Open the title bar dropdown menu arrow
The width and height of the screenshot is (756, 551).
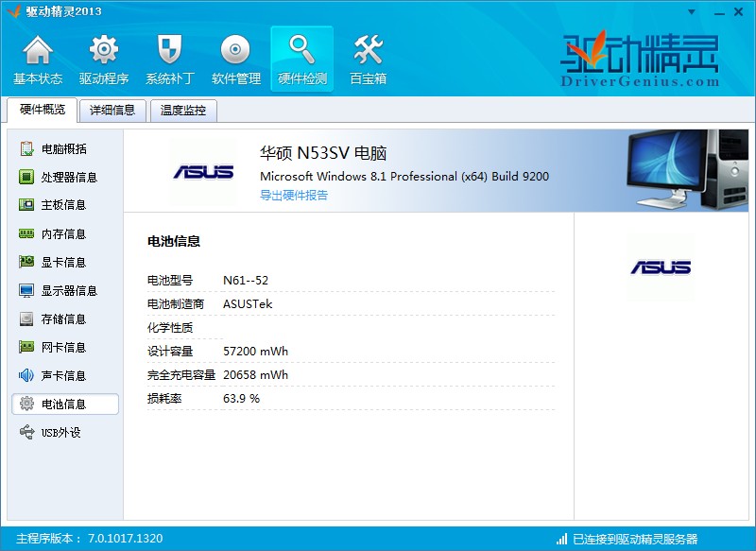pos(692,12)
